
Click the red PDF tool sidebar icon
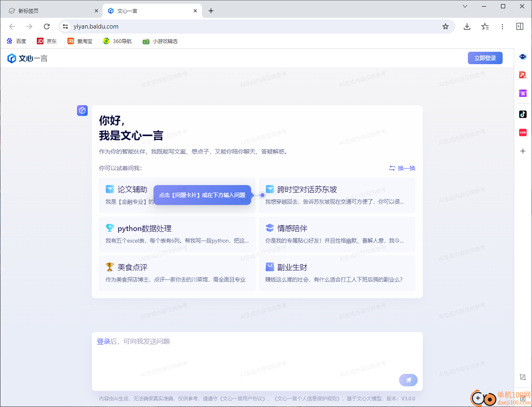point(523,75)
